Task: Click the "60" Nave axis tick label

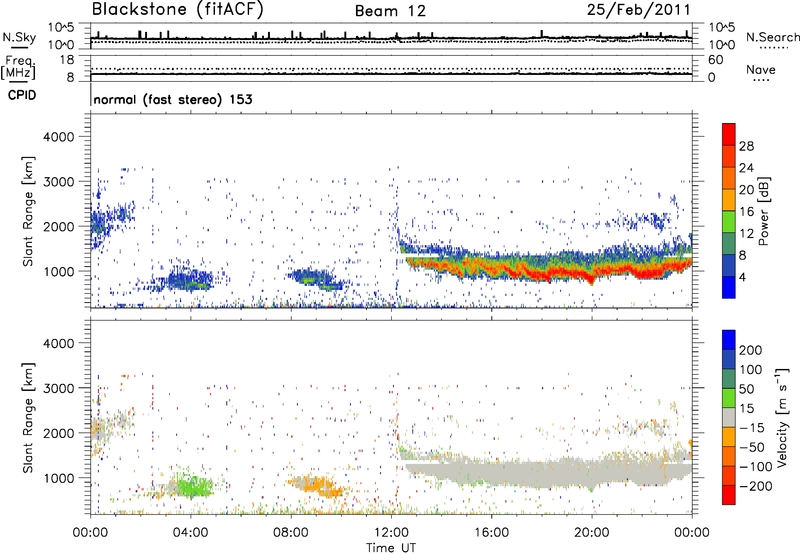Action: click(715, 60)
